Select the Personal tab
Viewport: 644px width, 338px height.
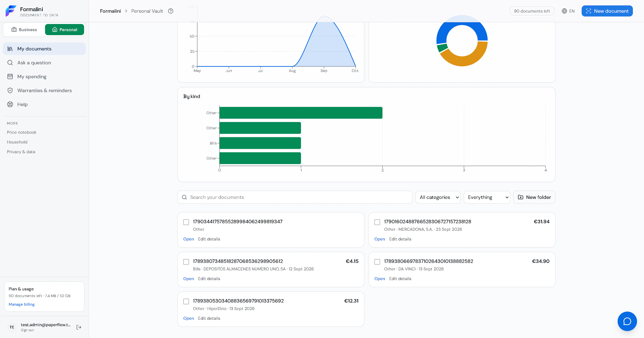(x=64, y=30)
